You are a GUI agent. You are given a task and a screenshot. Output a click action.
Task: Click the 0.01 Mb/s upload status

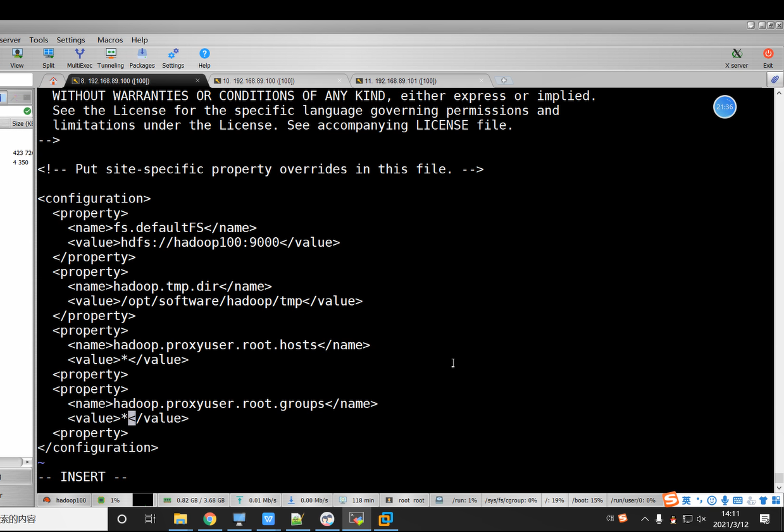coord(257,500)
